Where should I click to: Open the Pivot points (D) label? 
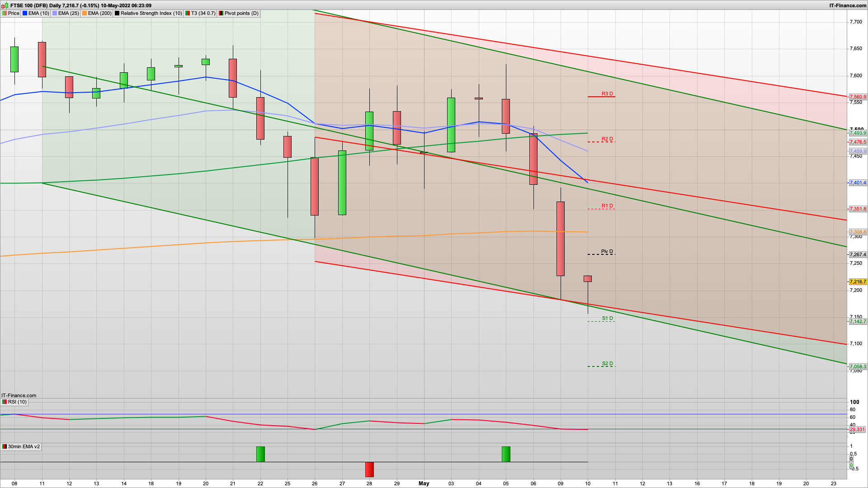coord(241,13)
